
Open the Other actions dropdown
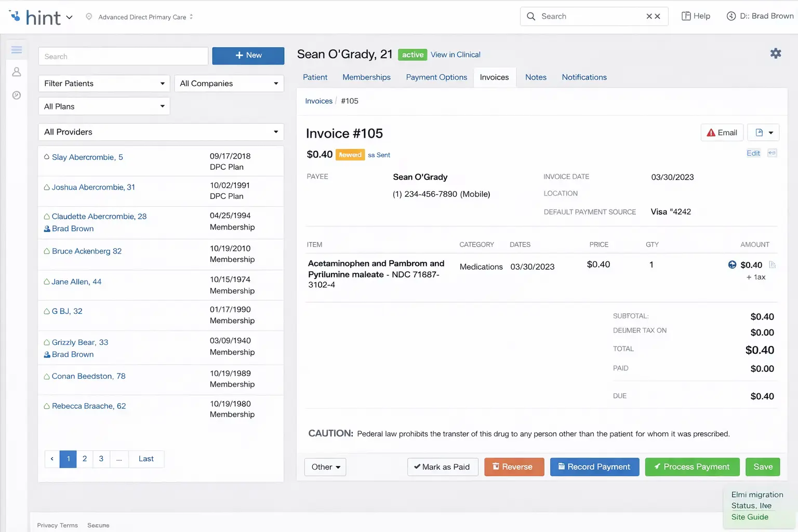tap(325, 467)
